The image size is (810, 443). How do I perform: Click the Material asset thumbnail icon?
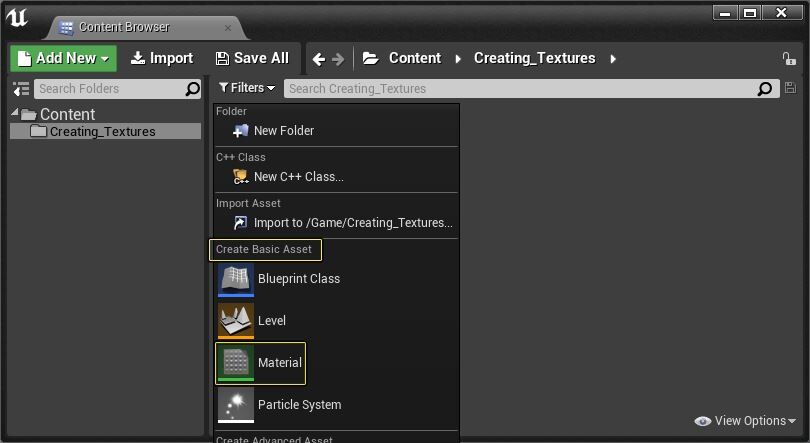click(x=236, y=363)
